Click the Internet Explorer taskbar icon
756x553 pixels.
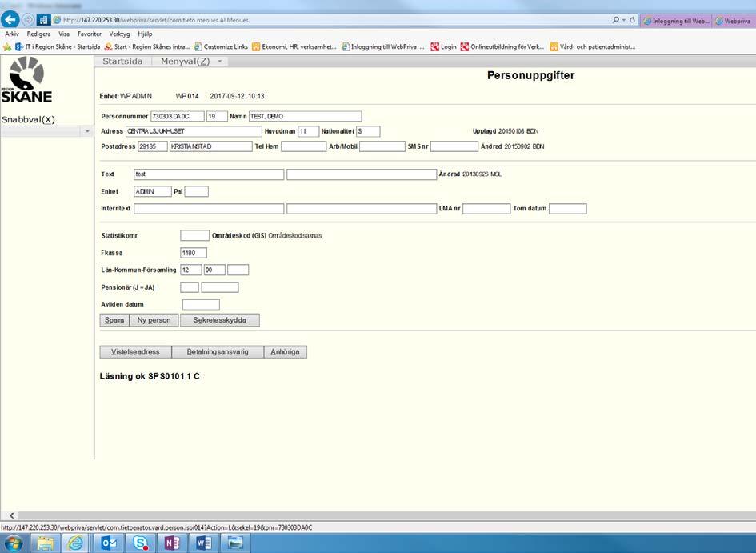point(76,543)
